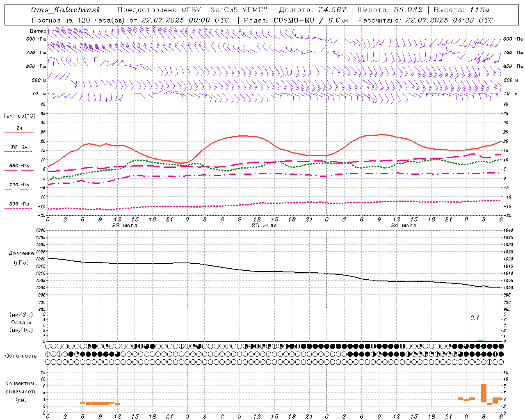
Task: Click the Давление pressure label
Action: 21,253
